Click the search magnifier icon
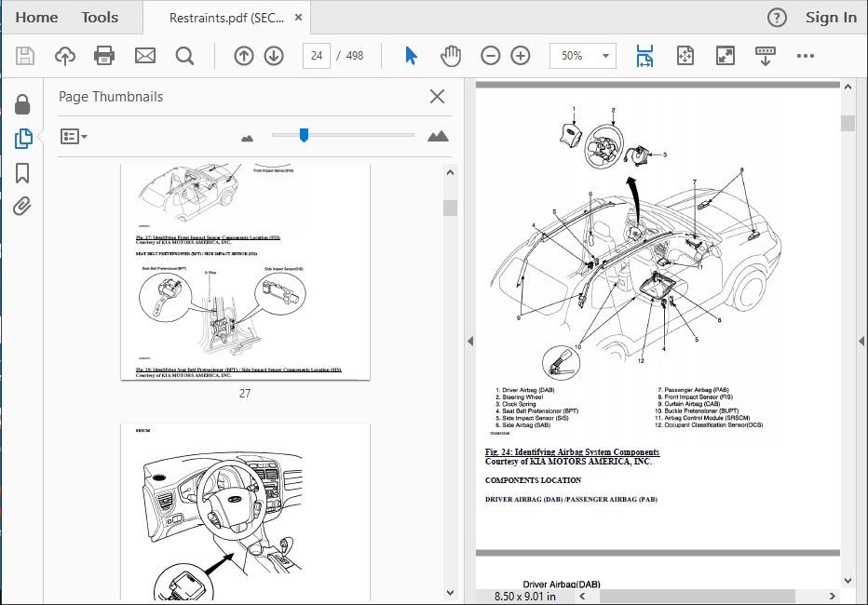Viewport: 868px width, 605px height. (x=185, y=56)
